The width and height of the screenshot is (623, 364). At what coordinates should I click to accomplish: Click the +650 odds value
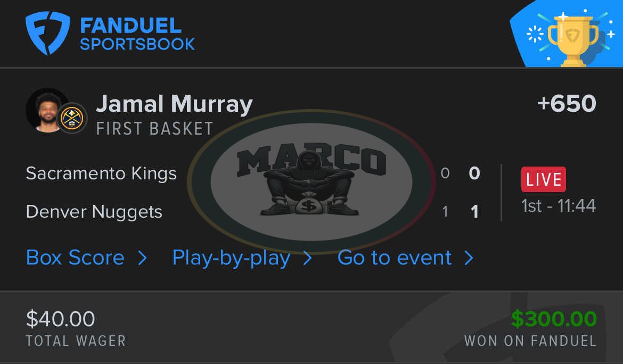pyautogui.click(x=567, y=104)
